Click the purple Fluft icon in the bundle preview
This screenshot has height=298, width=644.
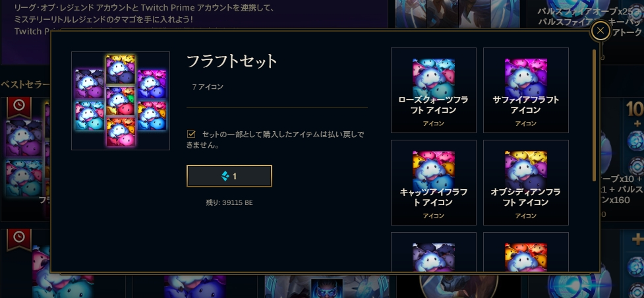(89, 84)
